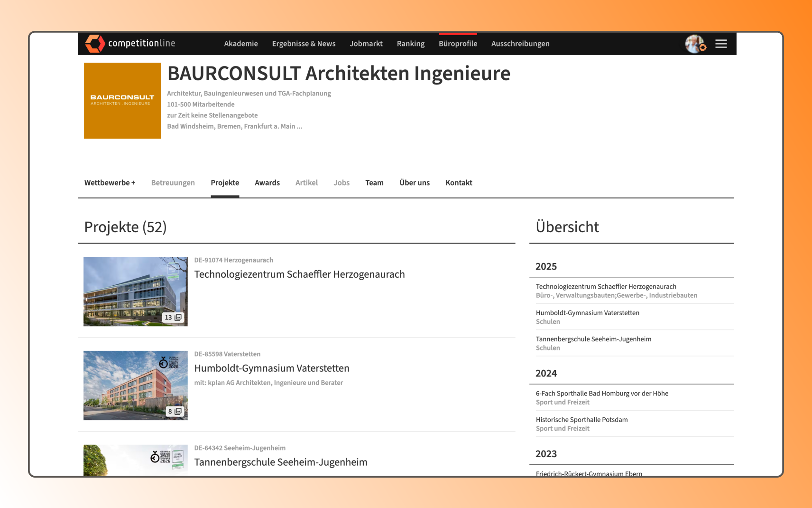
Task: Switch to the Team tab
Action: tap(374, 183)
